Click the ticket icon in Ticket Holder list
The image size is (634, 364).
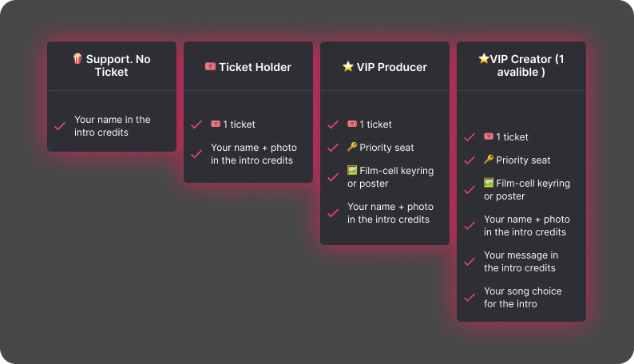pos(216,125)
